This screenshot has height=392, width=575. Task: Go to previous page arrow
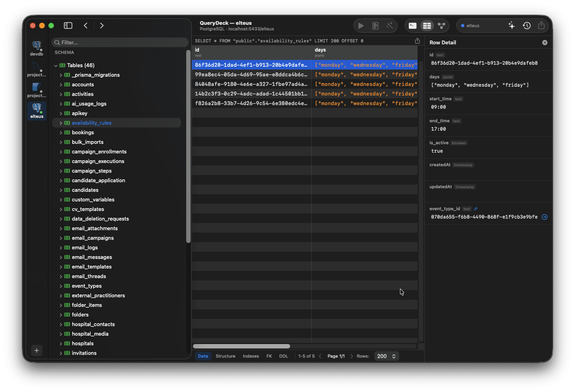tap(320, 356)
